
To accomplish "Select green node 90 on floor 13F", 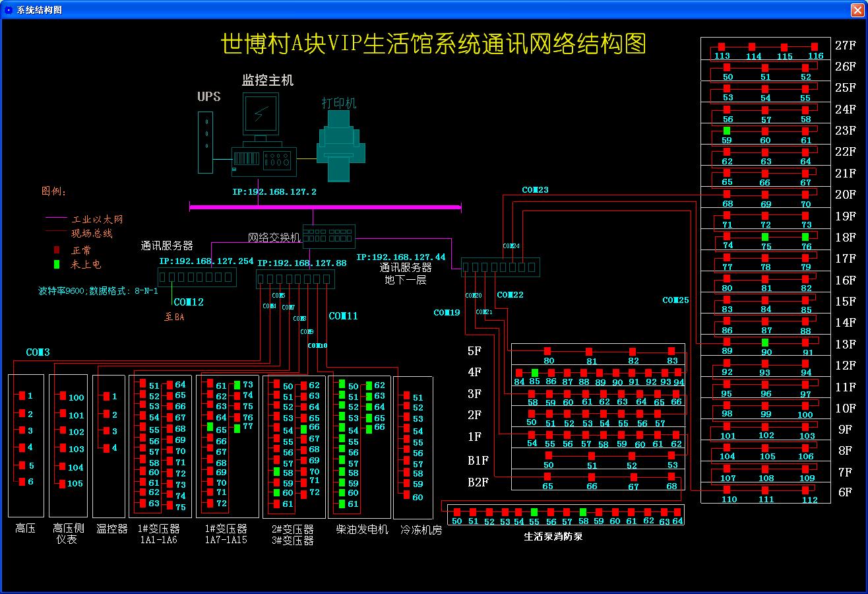I will click(765, 343).
